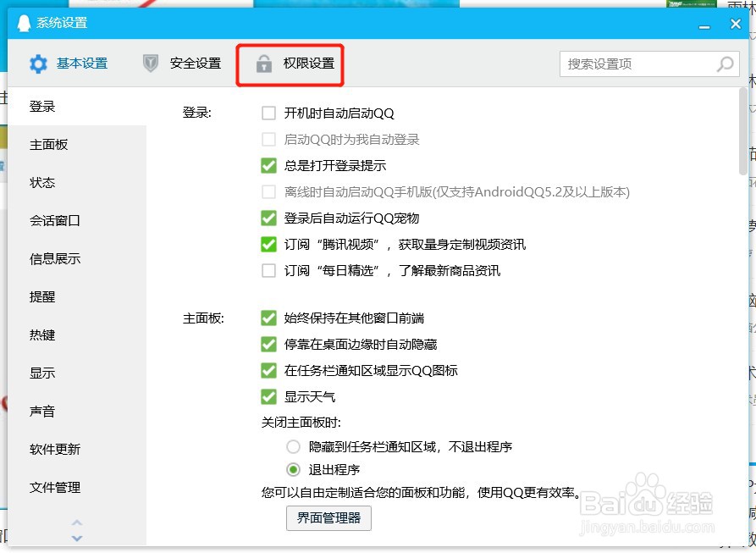
Task: Toggle 启动QQ时为我自动登录 checkbox
Action: 268,140
